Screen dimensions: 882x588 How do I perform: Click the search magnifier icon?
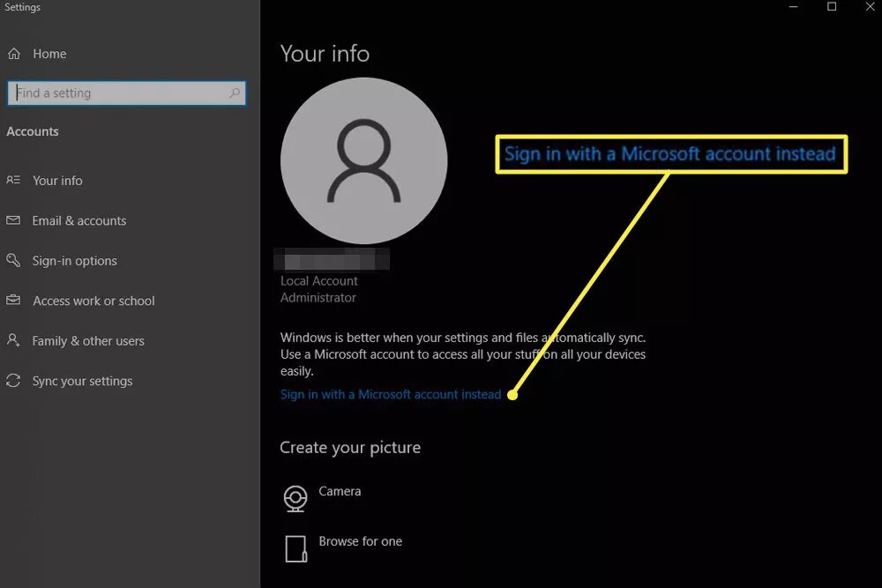coord(235,93)
